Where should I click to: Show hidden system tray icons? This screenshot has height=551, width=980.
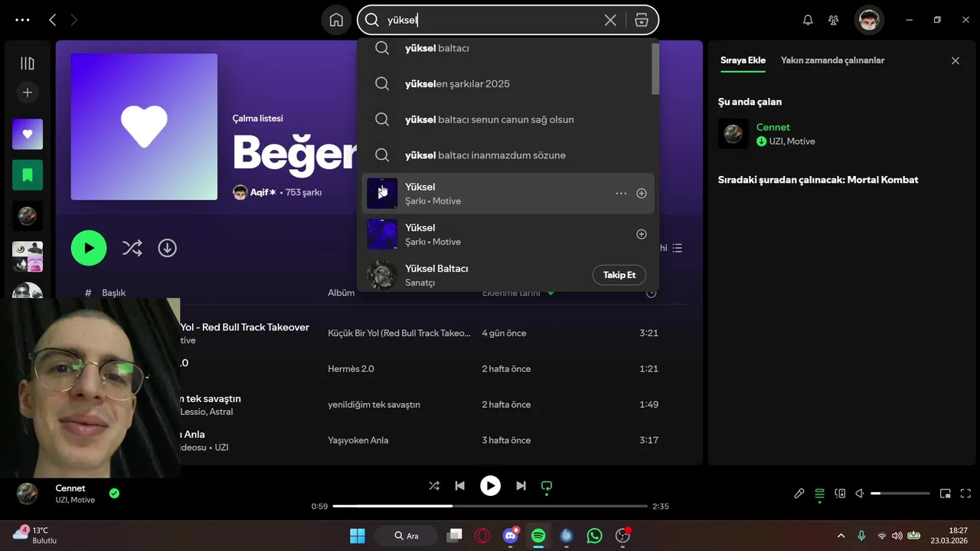click(x=841, y=536)
